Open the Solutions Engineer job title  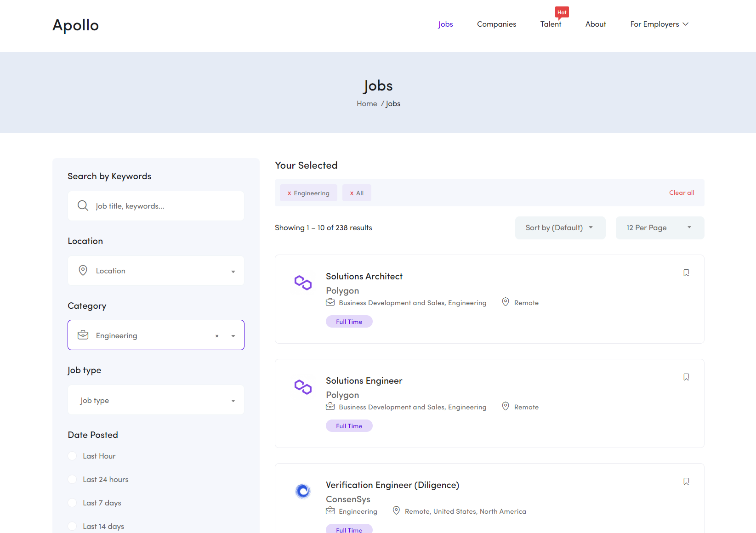click(x=364, y=381)
